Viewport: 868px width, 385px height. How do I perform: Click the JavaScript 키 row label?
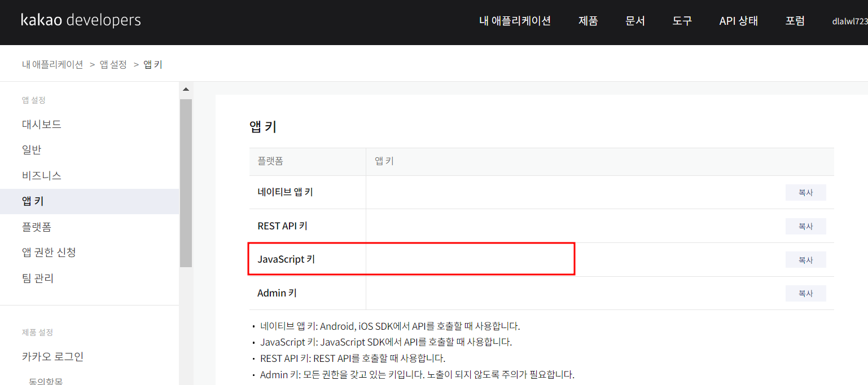point(286,259)
